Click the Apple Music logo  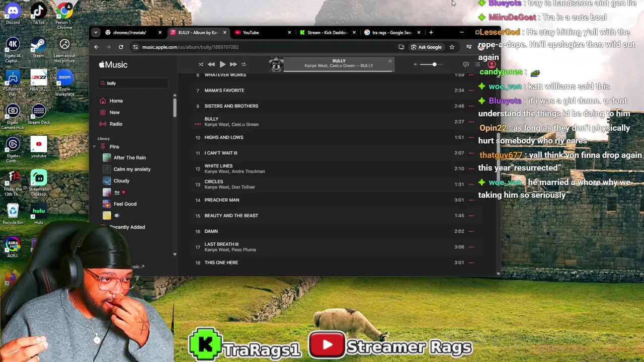coord(113,64)
